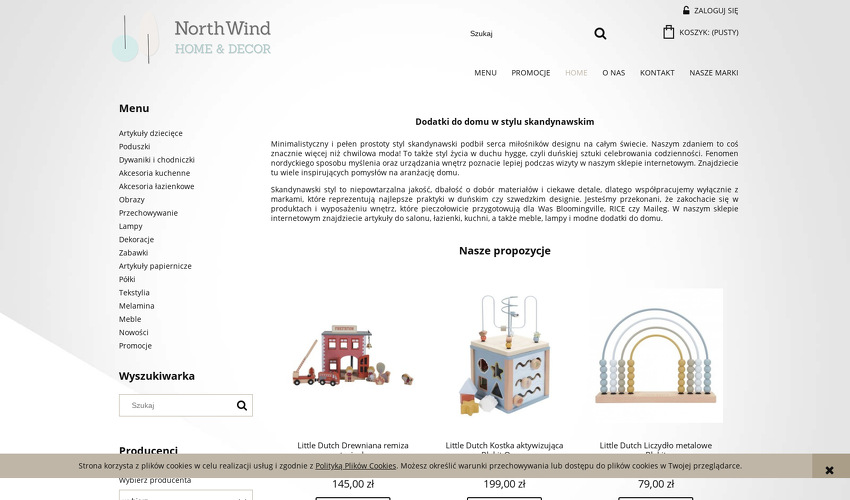Click the activity cube product image
This screenshot has height=500, width=850.
504,356
